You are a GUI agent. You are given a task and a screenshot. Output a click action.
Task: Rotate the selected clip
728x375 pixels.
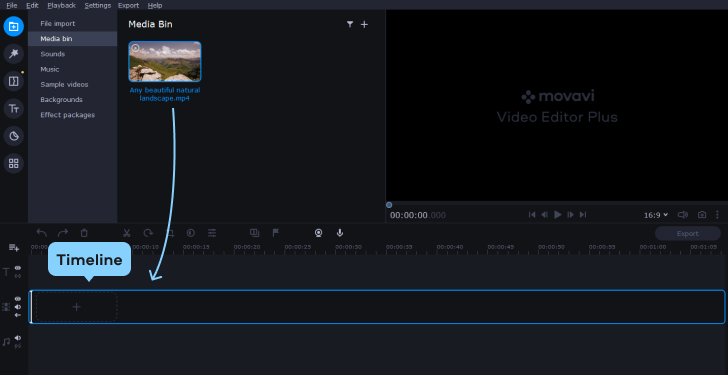tap(148, 233)
